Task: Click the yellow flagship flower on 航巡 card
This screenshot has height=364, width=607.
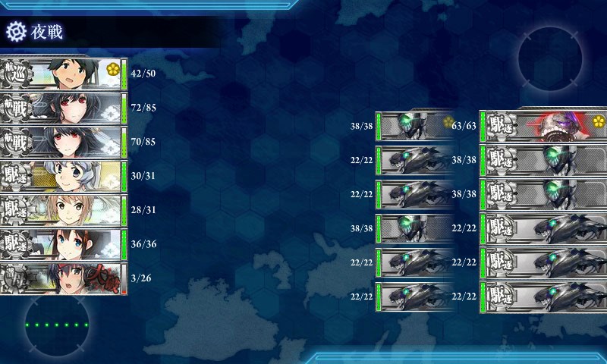Action: 112,69
